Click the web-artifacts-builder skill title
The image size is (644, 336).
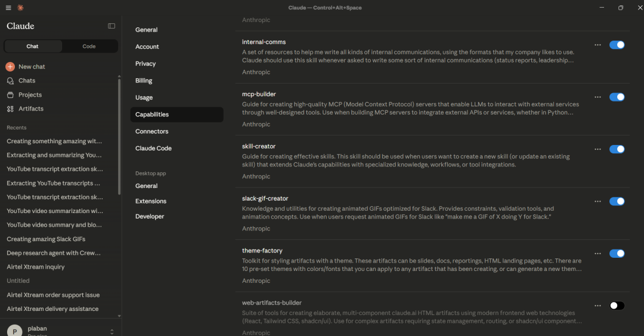(x=271, y=303)
